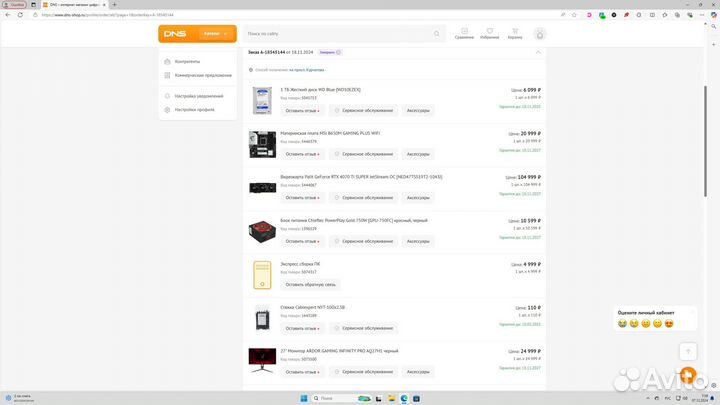Screen dimensions: 720x405
Task: Open a new browser tab
Action: point(114,5)
